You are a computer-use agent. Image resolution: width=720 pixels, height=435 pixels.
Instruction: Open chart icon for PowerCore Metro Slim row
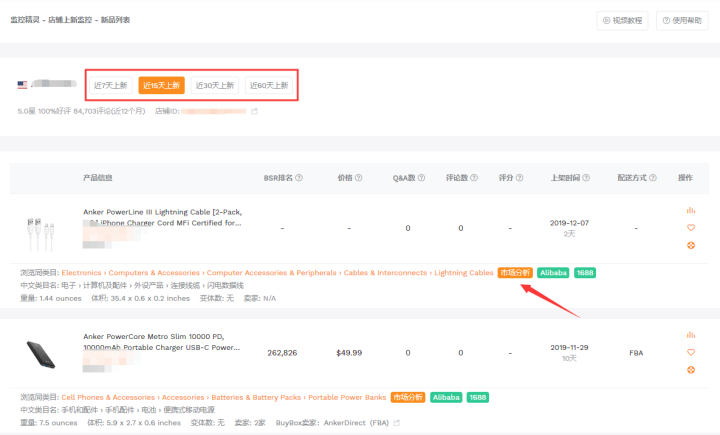tap(691, 335)
